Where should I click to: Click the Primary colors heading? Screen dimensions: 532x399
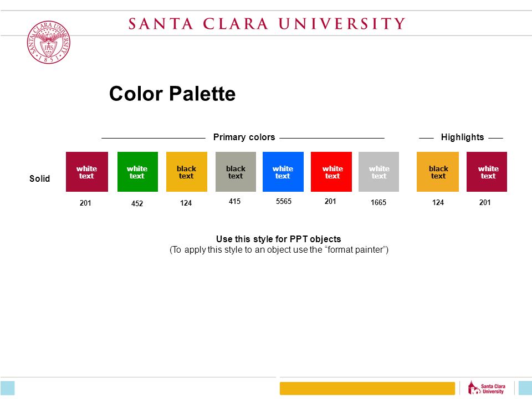click(244, 137)
